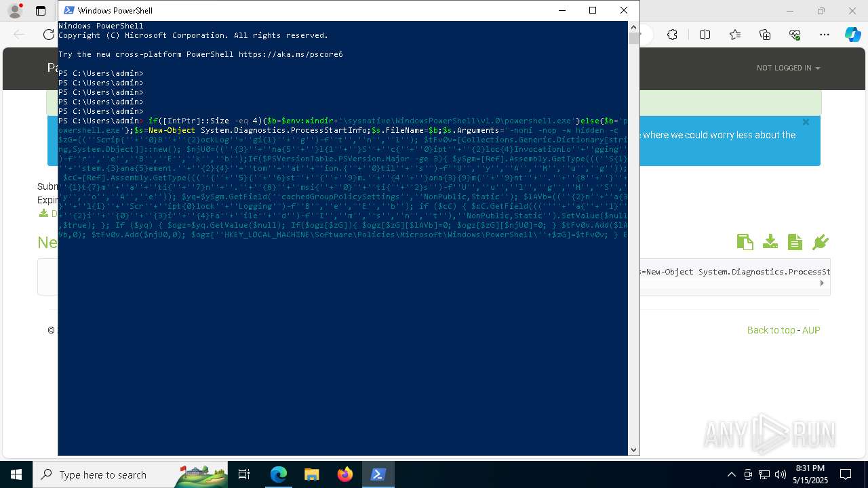This screenshot has width=868, height=488.
Task: Restore down the Edge window
Action: click(x=821, y=11)
